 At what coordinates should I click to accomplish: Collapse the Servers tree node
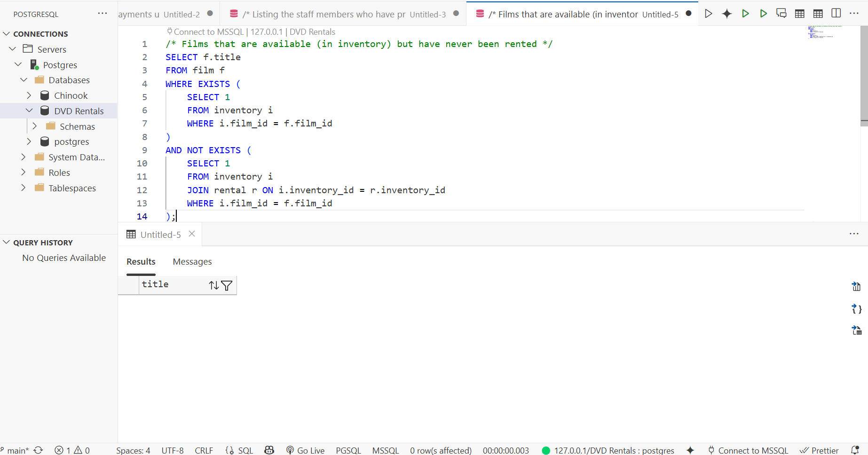pos(13,49)
